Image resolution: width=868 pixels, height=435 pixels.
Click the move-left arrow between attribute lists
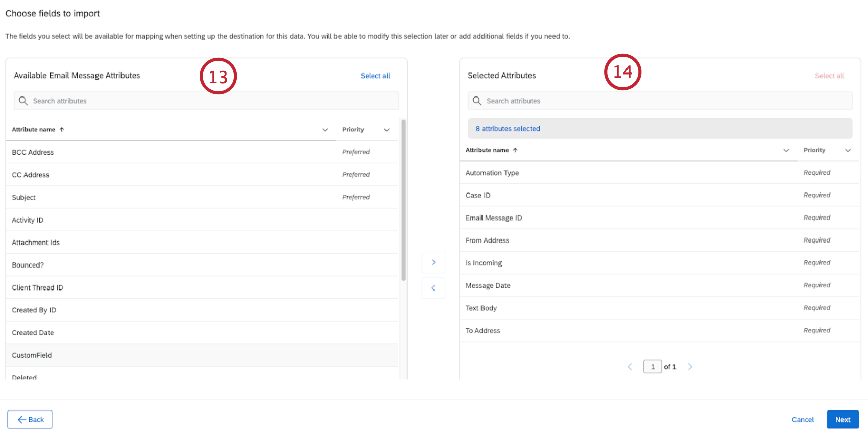pos(433,288)
